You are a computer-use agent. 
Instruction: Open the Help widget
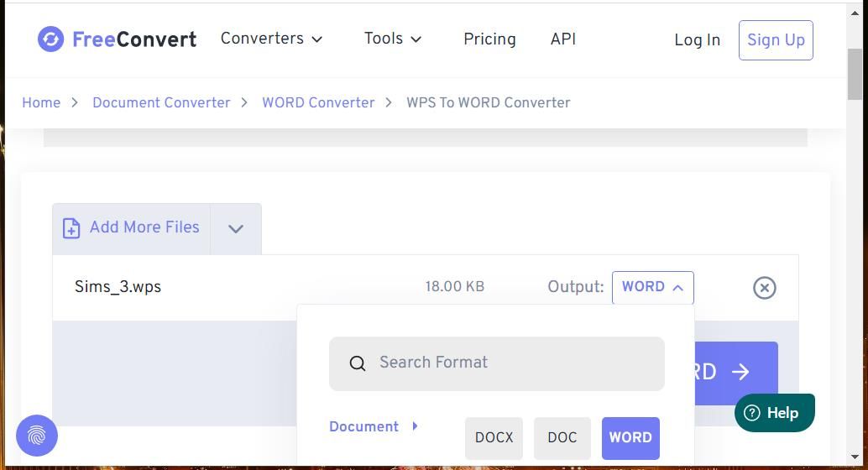click(775, 413)
